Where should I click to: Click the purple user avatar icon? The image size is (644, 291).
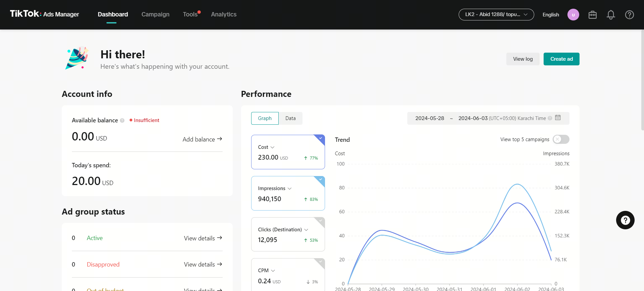coord(573,15)
